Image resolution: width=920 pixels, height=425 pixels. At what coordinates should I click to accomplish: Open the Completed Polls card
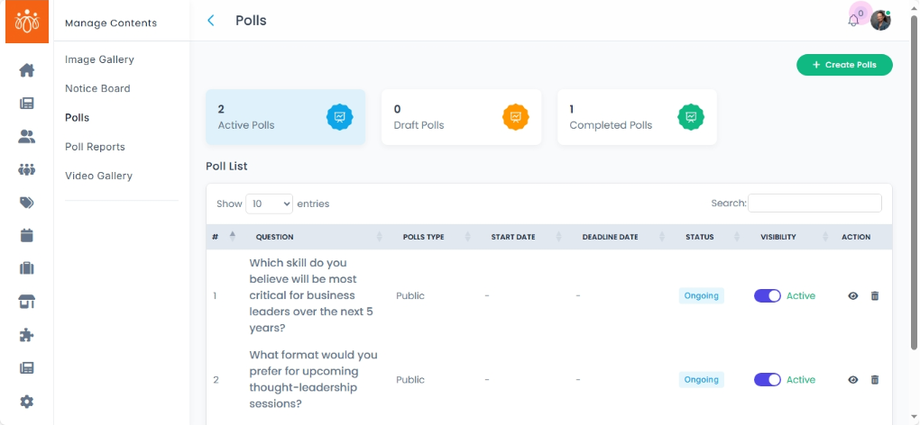[x=637, y=117]
